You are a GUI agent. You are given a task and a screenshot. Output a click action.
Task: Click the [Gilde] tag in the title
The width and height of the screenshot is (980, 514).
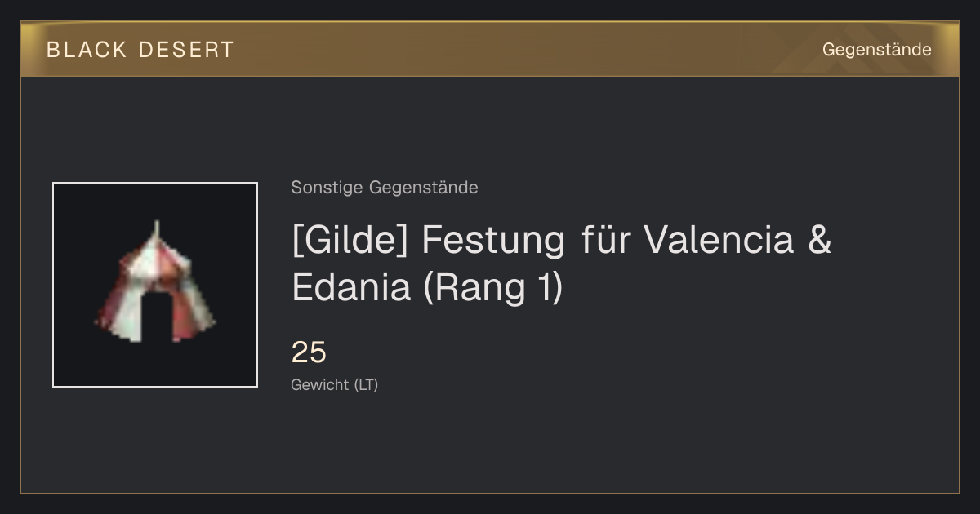click(x=350, y=241)
